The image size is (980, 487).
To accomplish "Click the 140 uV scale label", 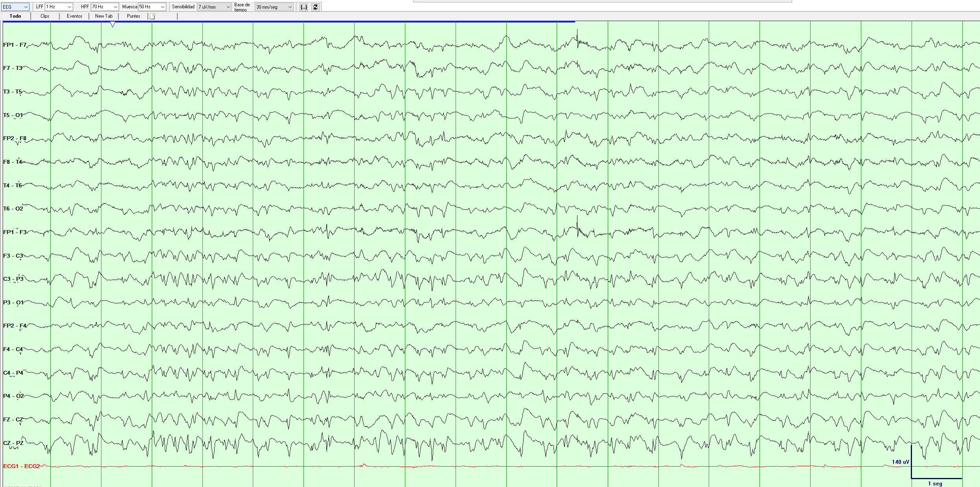I will click(x=900, y=462).
